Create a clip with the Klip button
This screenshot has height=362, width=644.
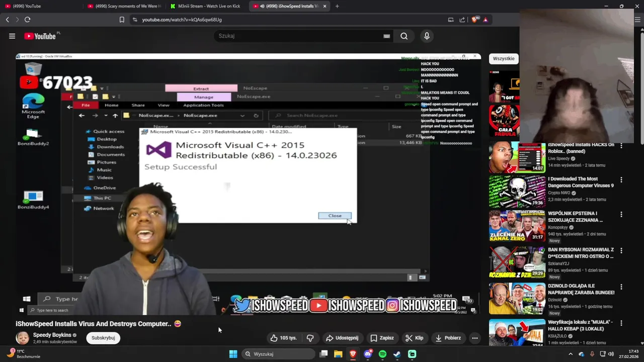pos(415,338)
